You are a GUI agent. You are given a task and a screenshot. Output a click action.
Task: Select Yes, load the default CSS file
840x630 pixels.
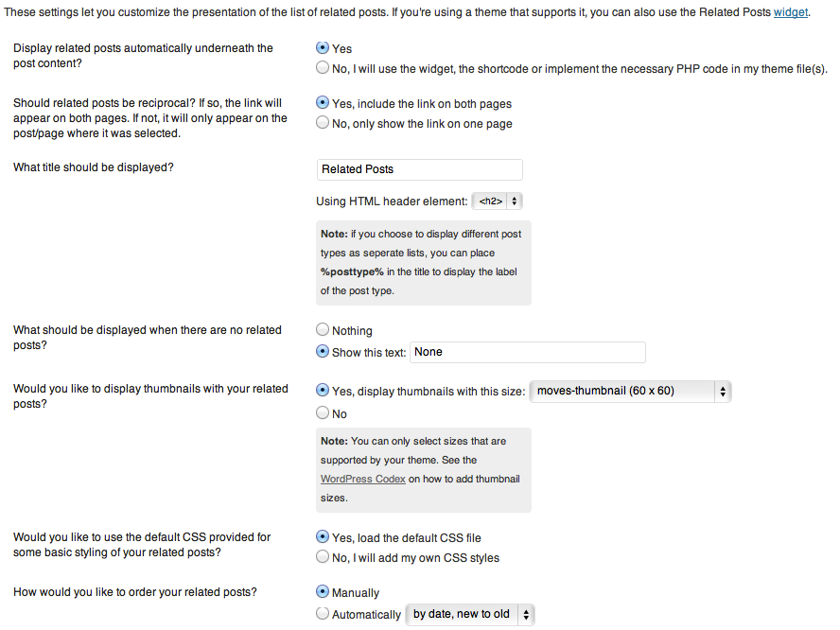[x=324, y=537]
